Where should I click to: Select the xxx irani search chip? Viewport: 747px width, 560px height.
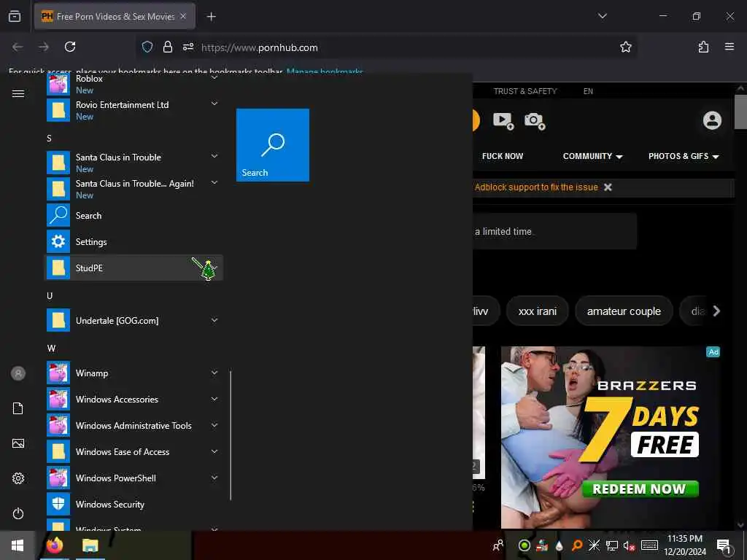coord(538,311)
